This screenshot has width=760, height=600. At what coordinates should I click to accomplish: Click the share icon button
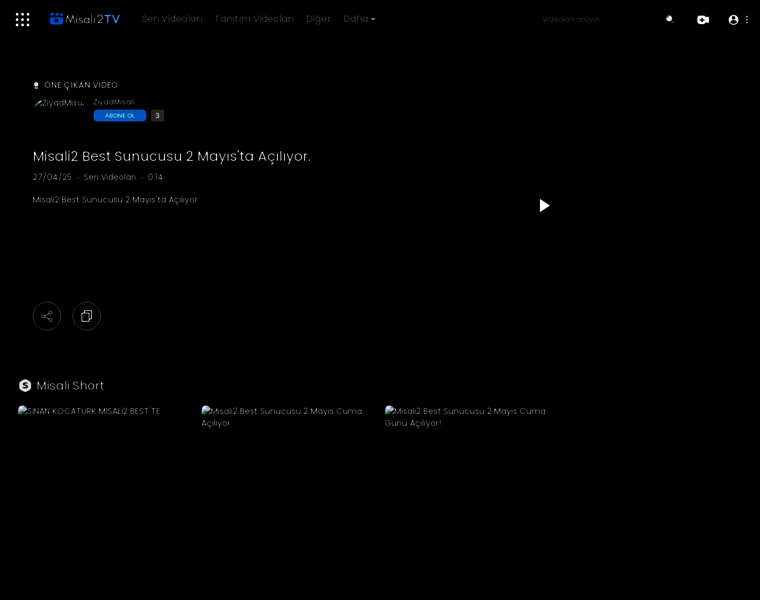(47, 316)
